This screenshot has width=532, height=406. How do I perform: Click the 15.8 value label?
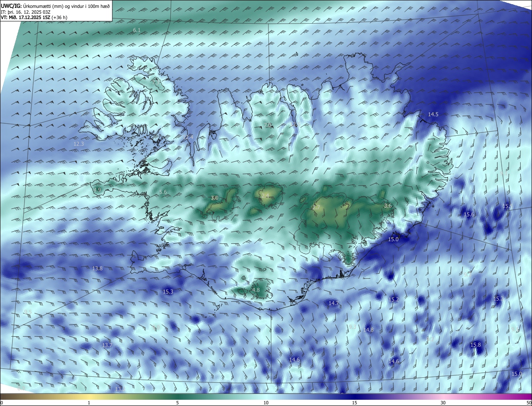tap(475, 345)
